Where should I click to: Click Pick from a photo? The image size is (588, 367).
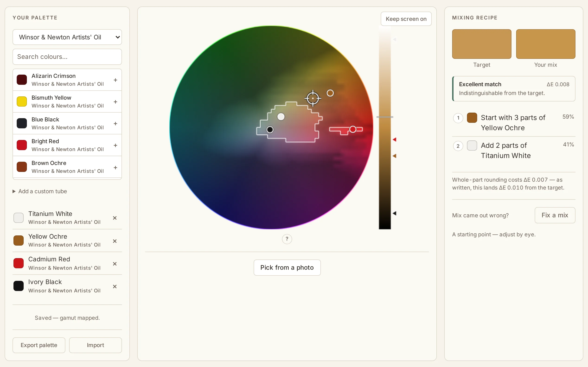click(x=287, y=267)
